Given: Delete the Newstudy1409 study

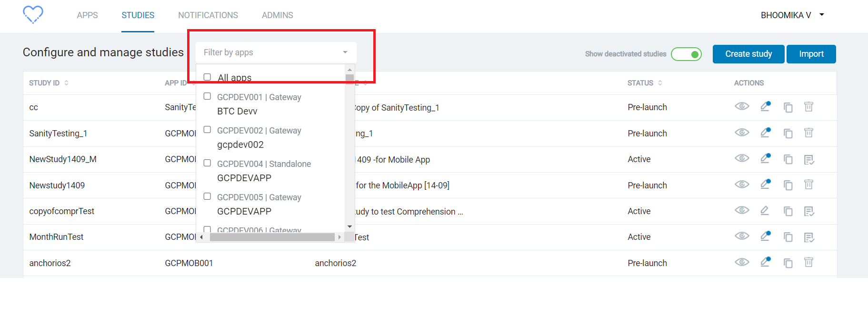Looking at the screenshot, I should point(808,185).
